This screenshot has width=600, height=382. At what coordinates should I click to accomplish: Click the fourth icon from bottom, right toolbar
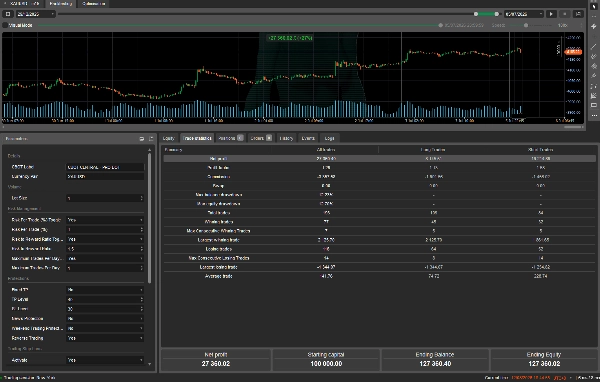pos(594,86)
